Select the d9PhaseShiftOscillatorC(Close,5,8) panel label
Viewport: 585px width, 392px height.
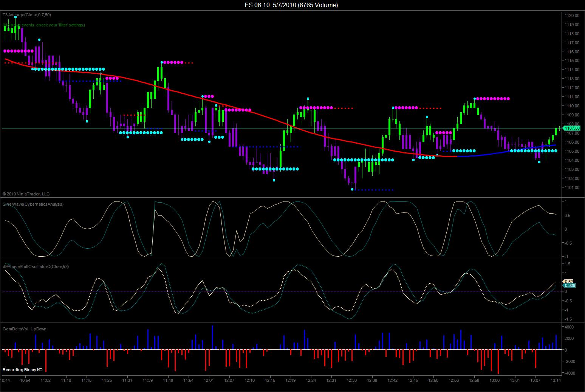tap(36, 266)
